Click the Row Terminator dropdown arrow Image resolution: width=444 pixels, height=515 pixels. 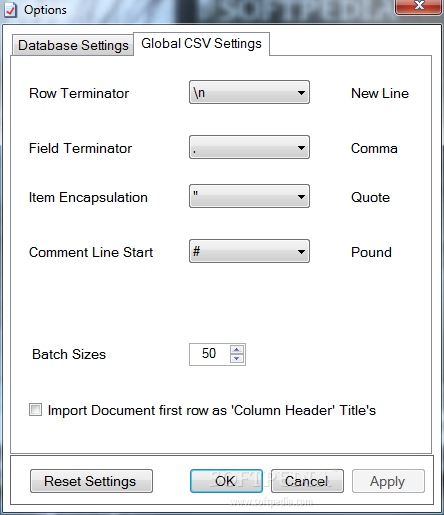[301, 92]
